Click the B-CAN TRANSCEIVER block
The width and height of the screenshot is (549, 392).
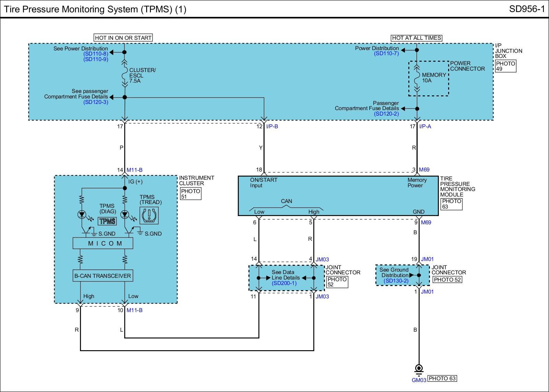103,276
